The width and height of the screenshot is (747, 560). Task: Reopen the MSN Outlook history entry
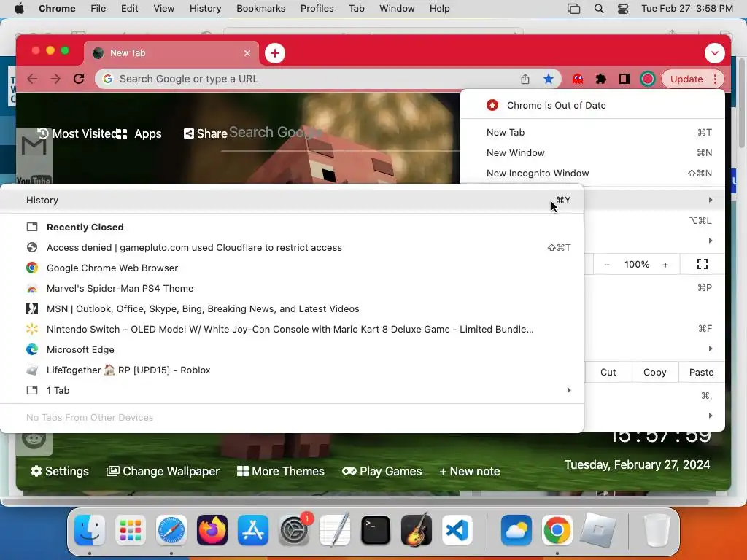point(292,309)
